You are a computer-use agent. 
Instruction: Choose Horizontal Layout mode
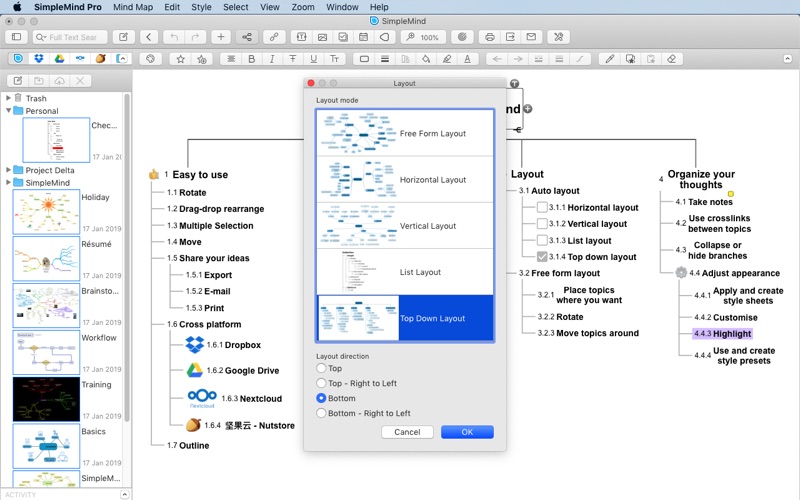point(405,180)
